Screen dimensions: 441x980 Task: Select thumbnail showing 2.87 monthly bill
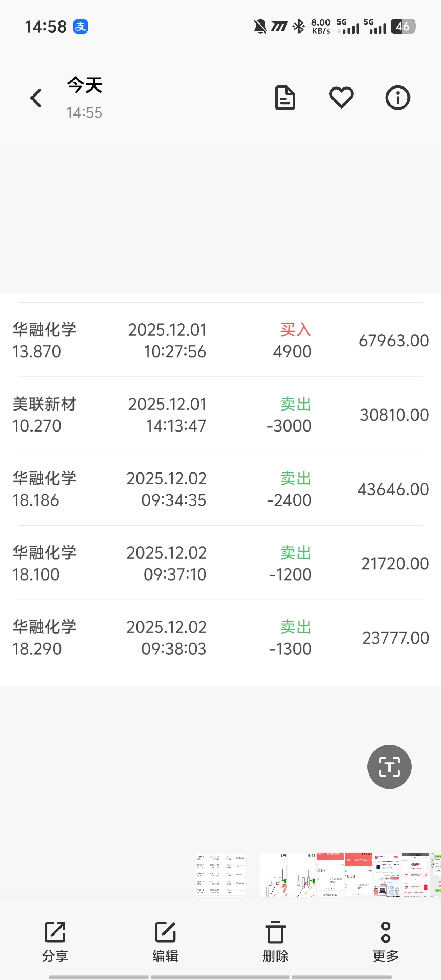330,875
